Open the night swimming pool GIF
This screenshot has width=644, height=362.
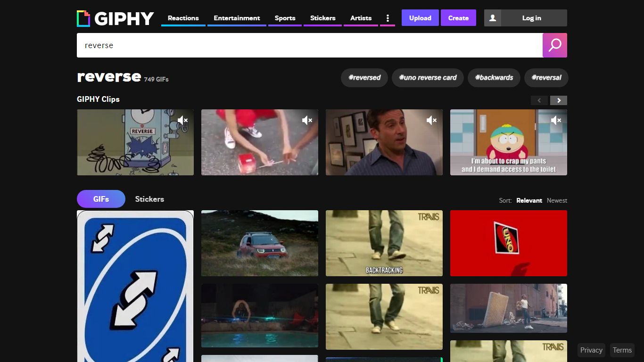pos(260,316)
